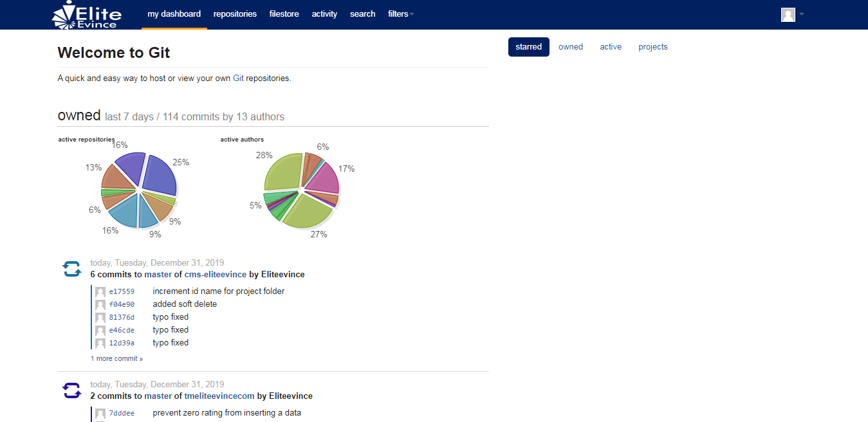Open the search page
This screenshot has width=868, height=422.
click(x=362, y=14)
